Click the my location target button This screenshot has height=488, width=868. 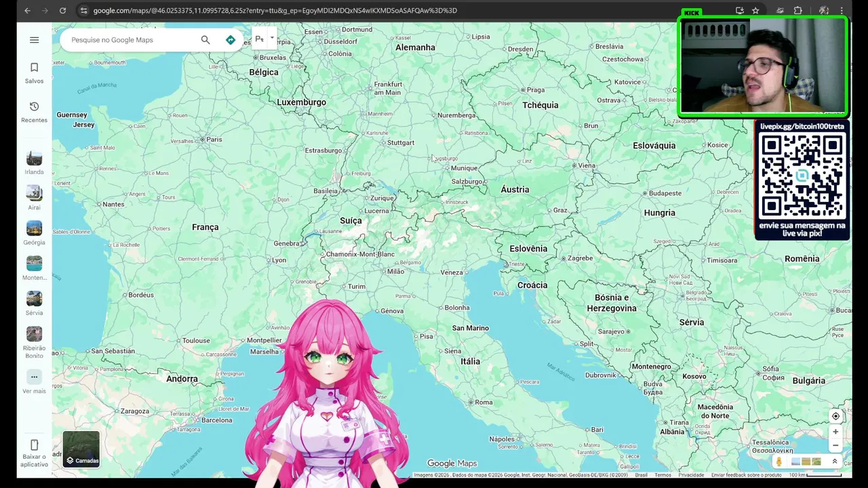pyautogui.click(x=835, y=416)
